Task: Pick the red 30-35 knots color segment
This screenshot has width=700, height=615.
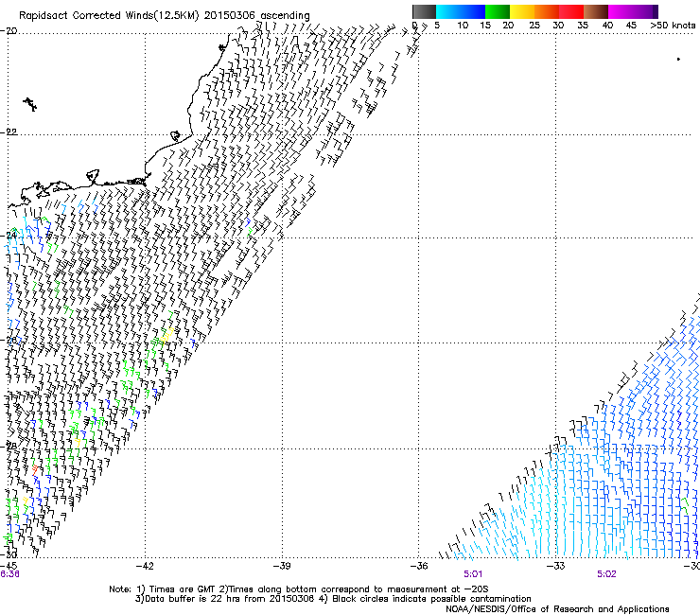Action: [x=571, y=11]
